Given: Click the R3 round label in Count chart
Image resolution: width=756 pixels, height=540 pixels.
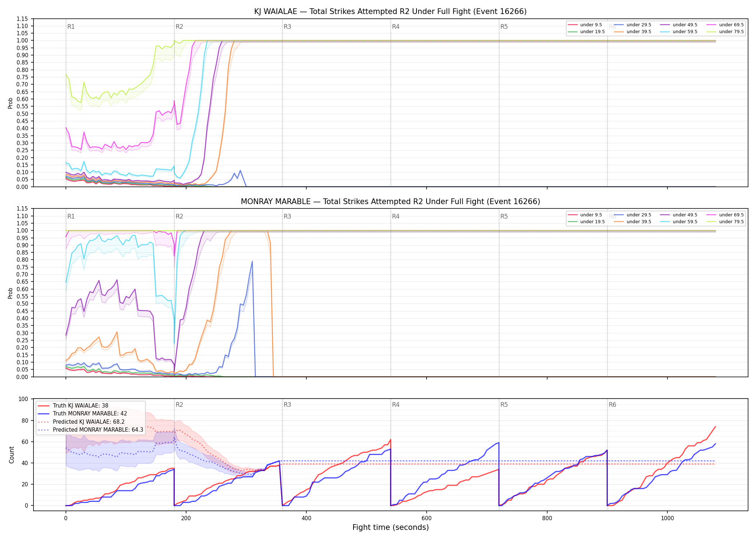Looking at the screenshot, I should coord(287,405).
